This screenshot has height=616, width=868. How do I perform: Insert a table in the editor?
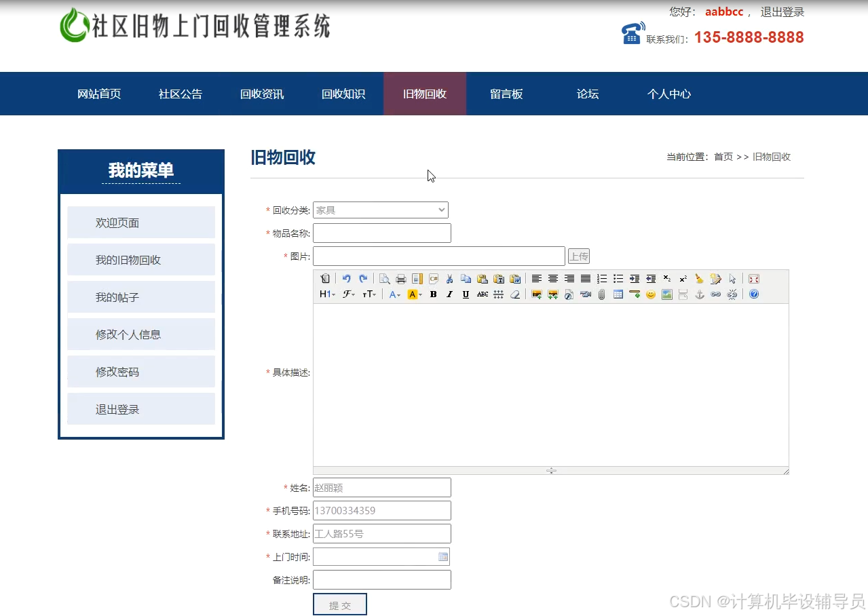click(x=618, y=294)
